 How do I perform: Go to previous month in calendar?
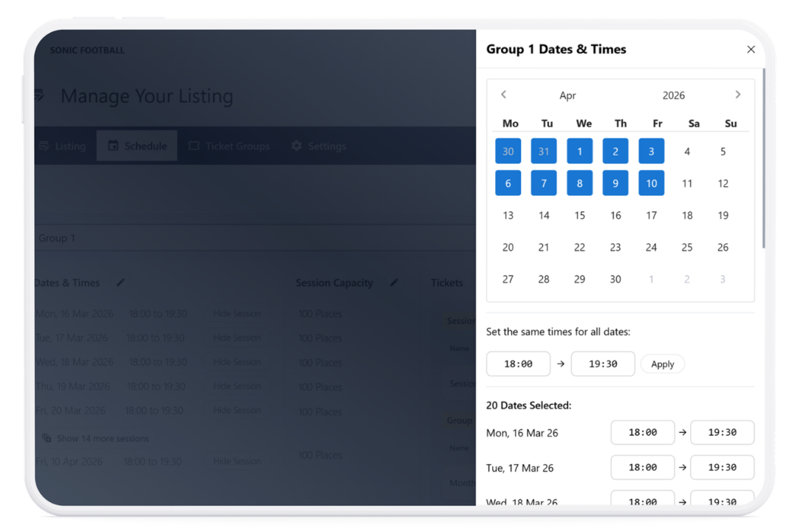click(503, 95)
